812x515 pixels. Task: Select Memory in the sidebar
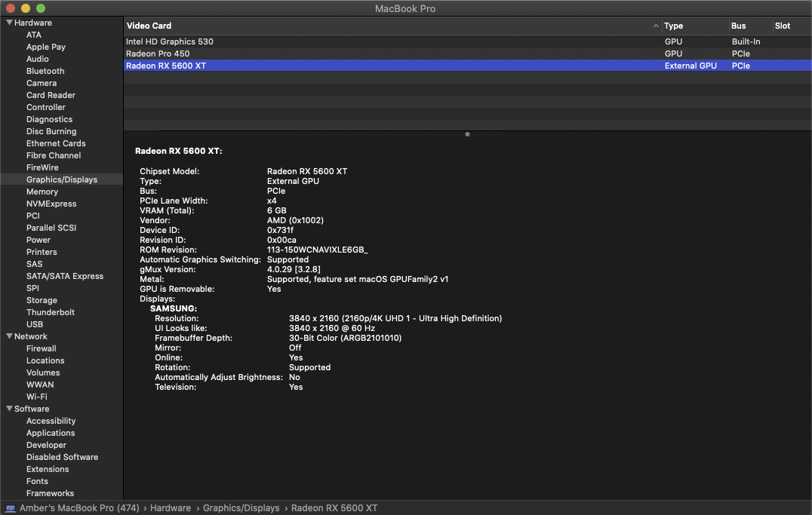pyautogui.click(x=42, y=192)
